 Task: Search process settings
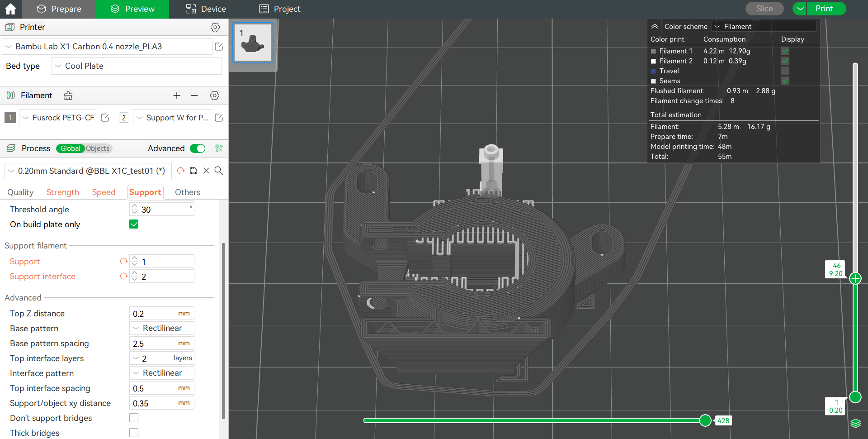[219, 171]
